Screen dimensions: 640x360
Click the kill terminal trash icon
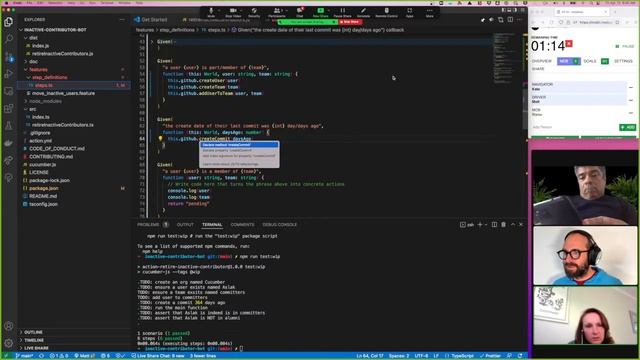tap(503, 224)
